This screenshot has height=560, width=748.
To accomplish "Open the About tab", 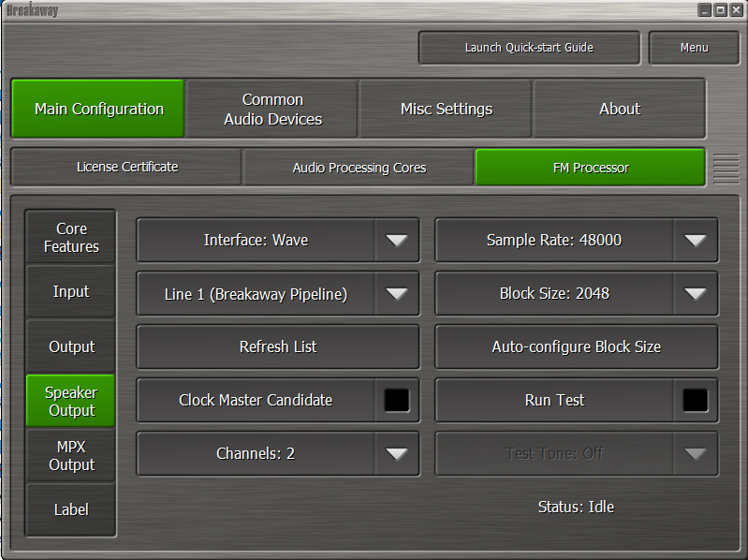I will (x=620, y=109).
